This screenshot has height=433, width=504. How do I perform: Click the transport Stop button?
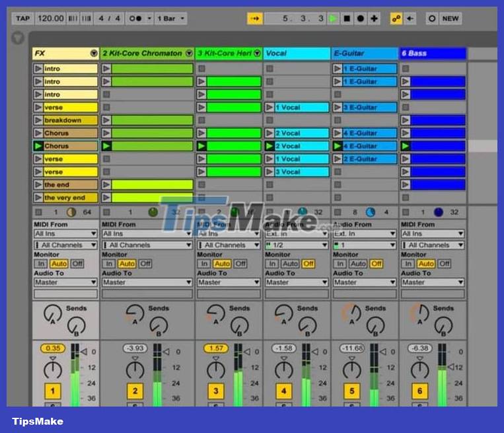pyautogui.click(x=347, y=19)
